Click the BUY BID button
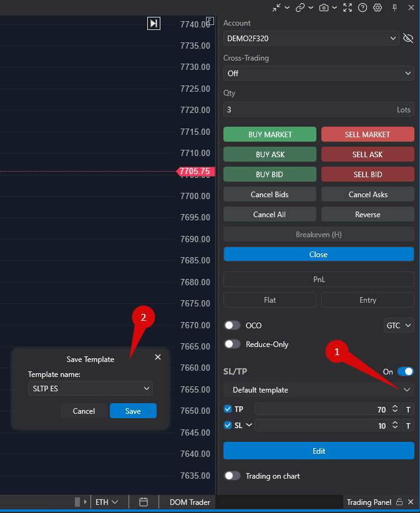 tap(270, 174)
